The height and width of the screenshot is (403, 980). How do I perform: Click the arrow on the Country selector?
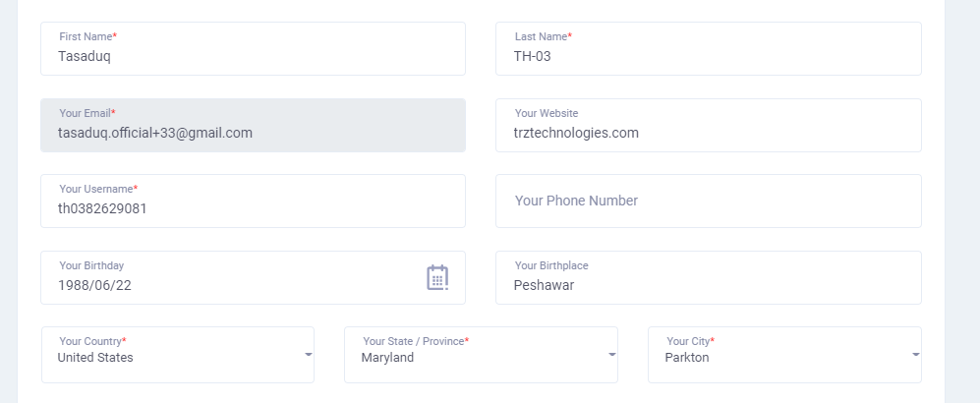pyautogui.click(x=308, y=354)
